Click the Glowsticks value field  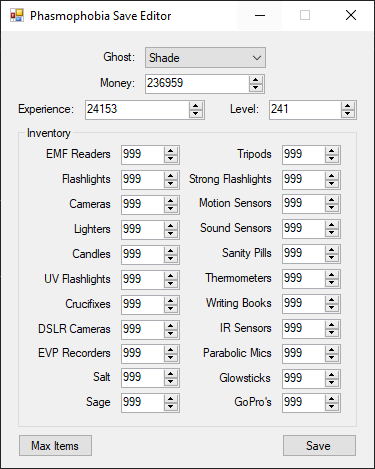click(304, 378)
